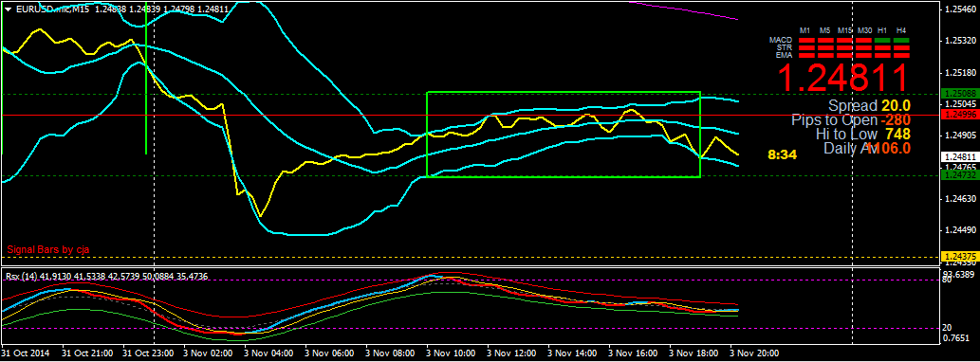This screenshot has height=362, width=980.
Task: Click the green H1 MACD signal bar
Action: pyautogui.click(x=882, y=40)
